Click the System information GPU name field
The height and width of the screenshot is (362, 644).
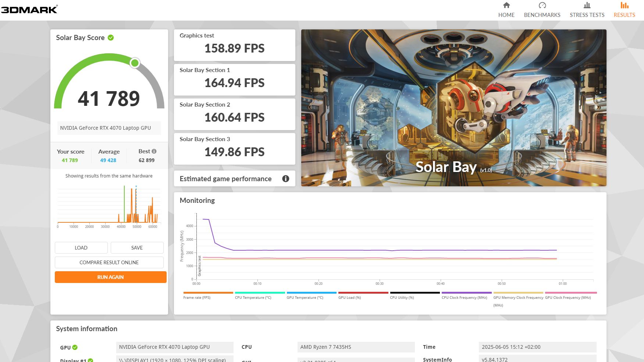tap(175, 347)
